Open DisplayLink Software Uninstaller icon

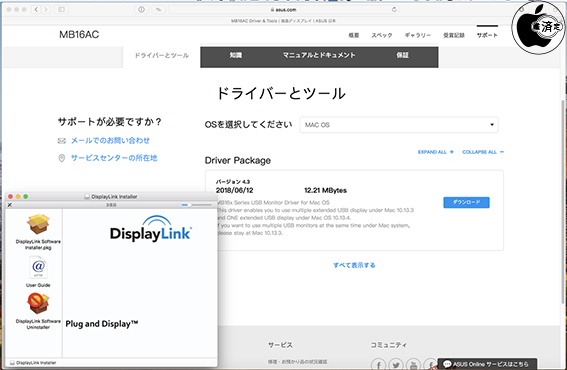pos(38,303)
